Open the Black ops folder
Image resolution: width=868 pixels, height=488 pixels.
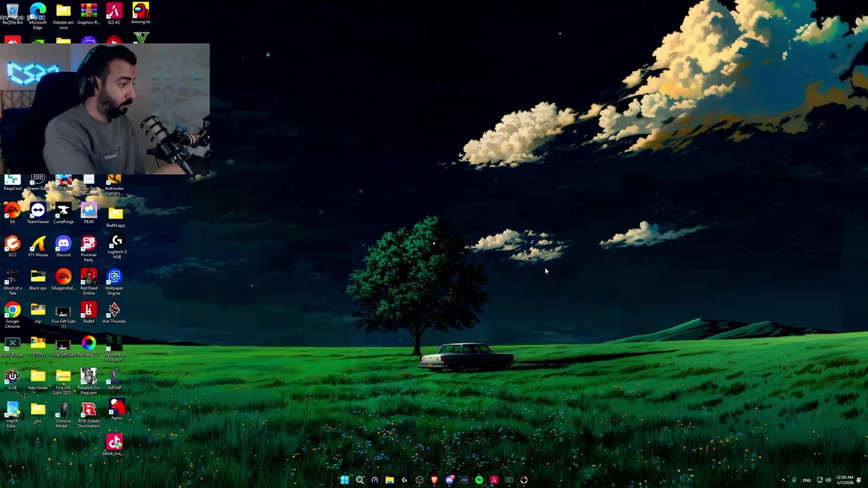[38, 280]
